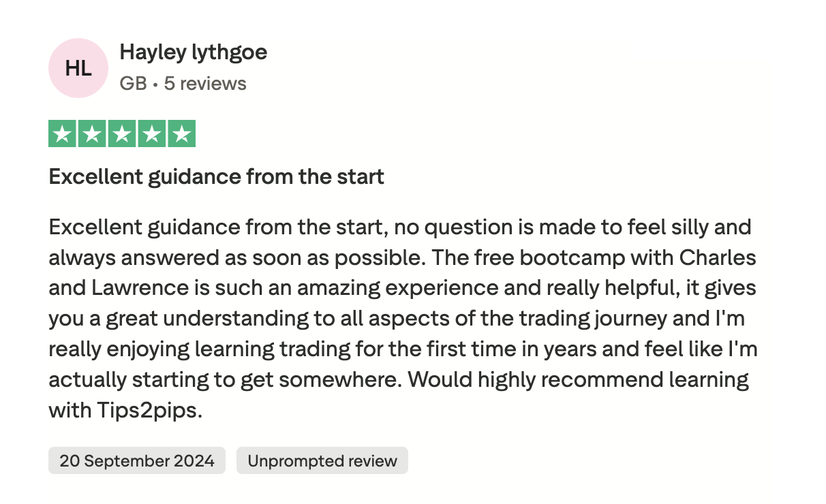
Task: Select the fifth and last rating star
Action: coord(181,133)
